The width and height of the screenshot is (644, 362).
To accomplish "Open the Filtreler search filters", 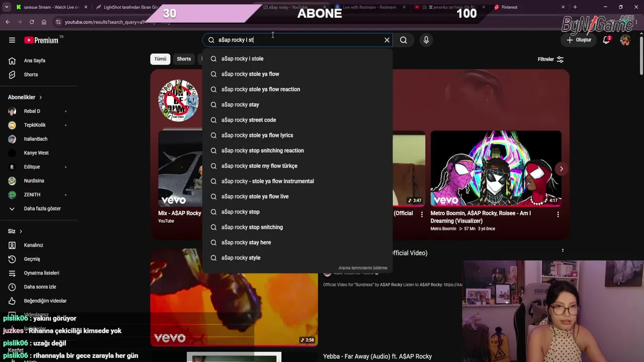I will coord(550,59).
